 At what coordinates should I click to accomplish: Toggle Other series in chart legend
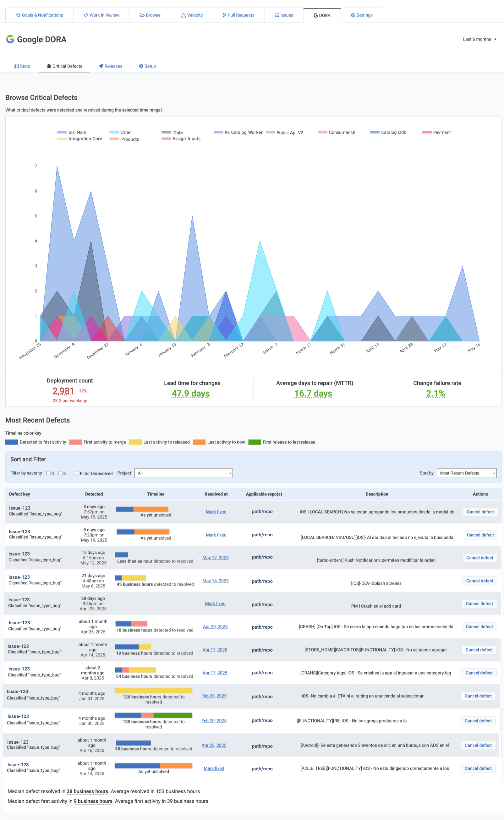[x=121, y=133]
